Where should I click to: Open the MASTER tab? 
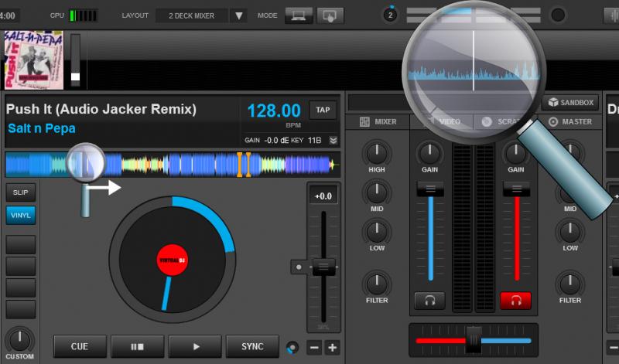coord(570,122)
